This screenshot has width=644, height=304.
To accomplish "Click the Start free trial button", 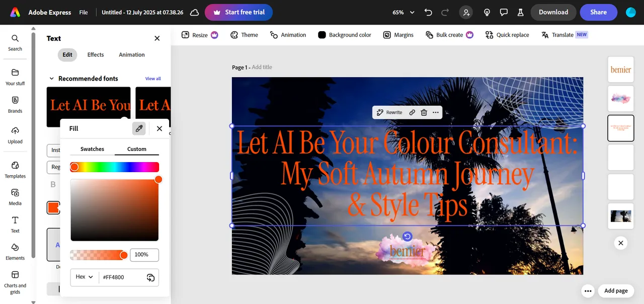I will point(238,12).
